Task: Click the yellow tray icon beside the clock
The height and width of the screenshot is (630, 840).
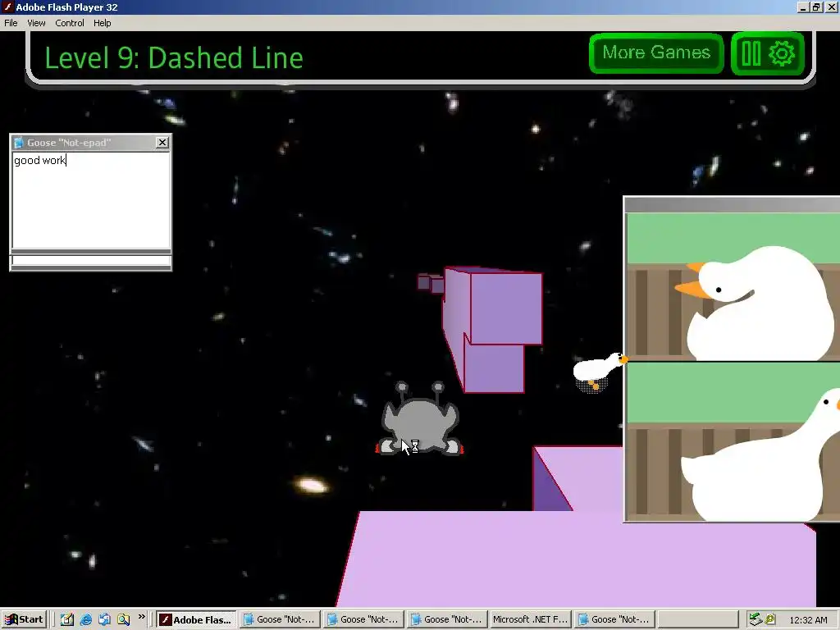Action: [769, 619]
